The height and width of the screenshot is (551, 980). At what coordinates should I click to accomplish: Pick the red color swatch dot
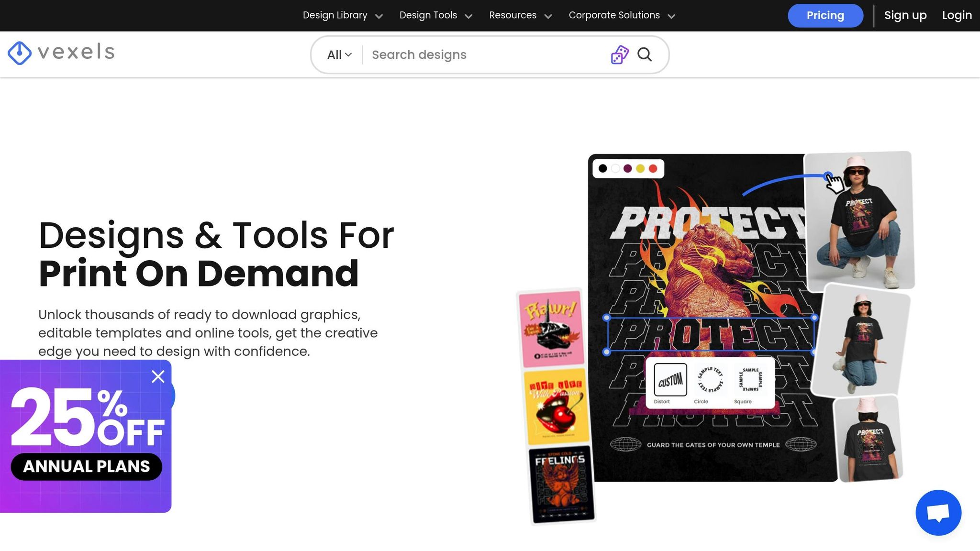653,168
